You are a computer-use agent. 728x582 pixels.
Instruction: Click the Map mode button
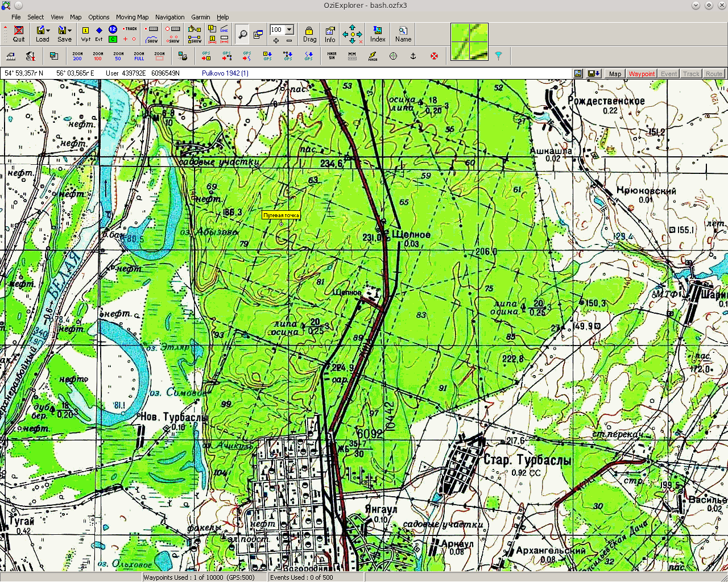[x=615, y=74]
